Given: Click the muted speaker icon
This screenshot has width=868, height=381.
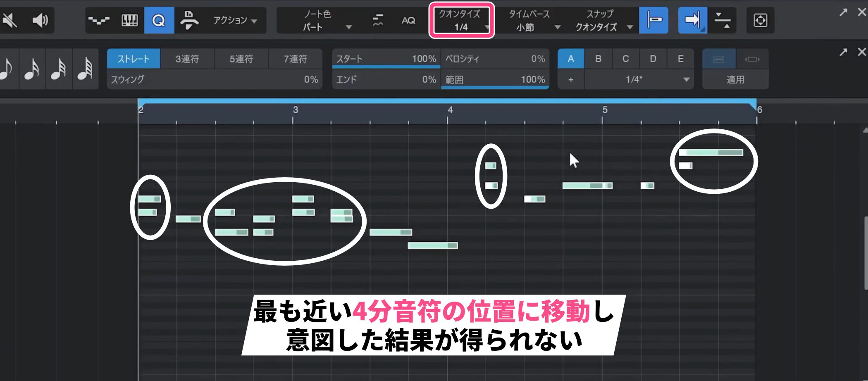Looking at the screenshot, I should click(x=10, y=20).
